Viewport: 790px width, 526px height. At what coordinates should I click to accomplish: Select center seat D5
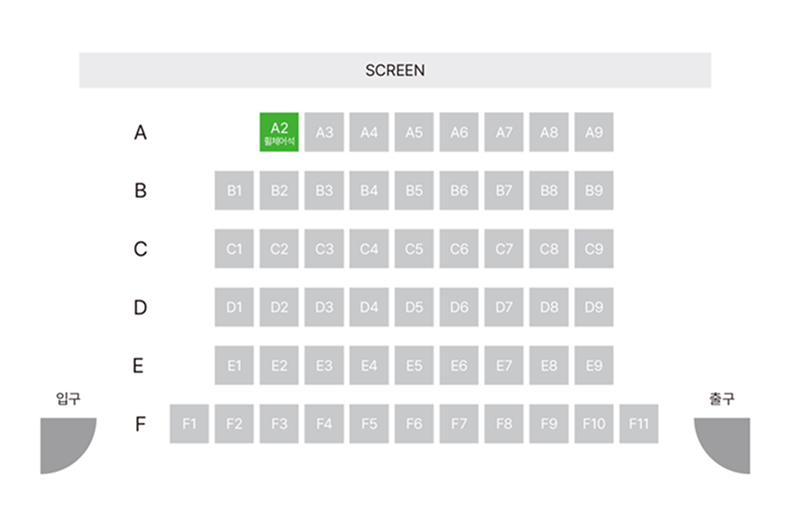(x=414, y=307)
